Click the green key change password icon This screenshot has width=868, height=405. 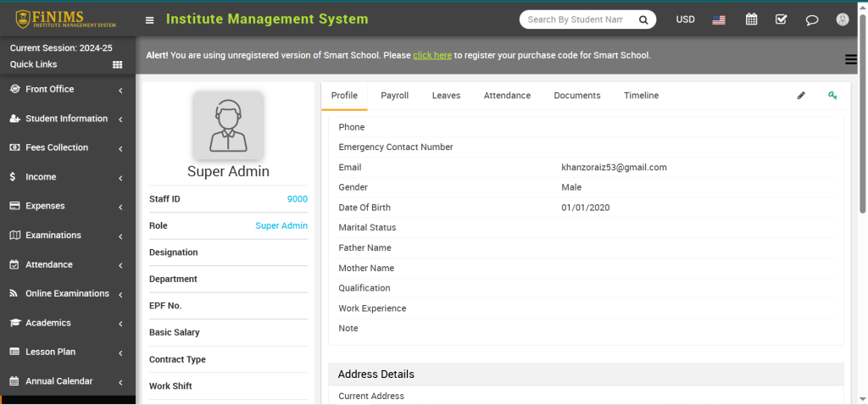pos(832,96)
